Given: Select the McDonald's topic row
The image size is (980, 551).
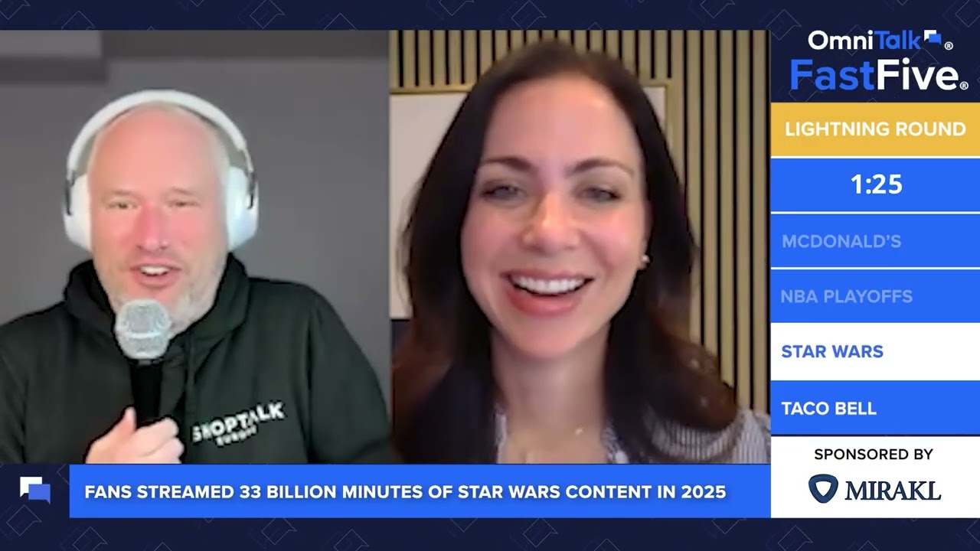Looking at the screenshot, I should click(875, 241).
